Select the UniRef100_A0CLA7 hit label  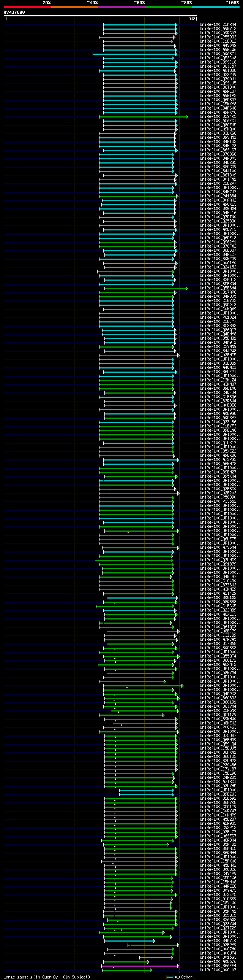coord(218,970)
